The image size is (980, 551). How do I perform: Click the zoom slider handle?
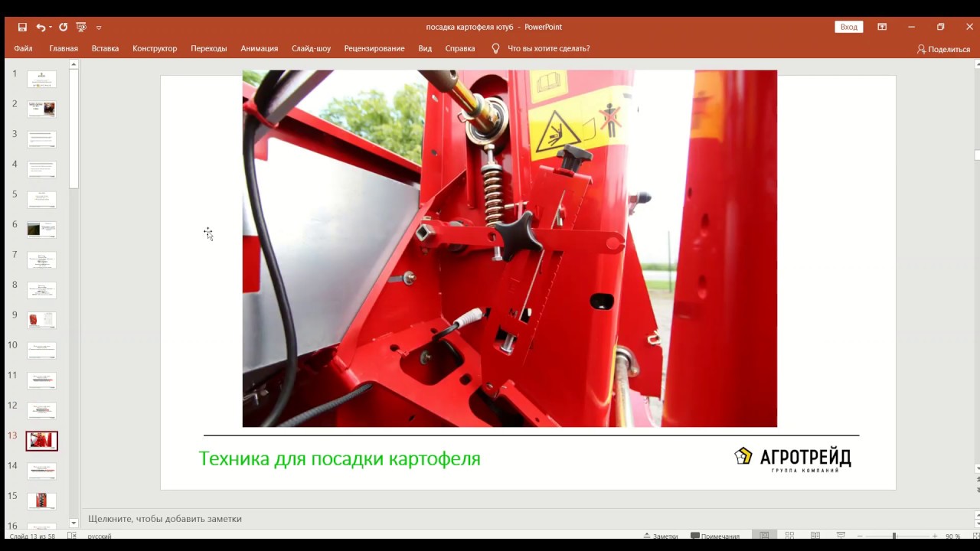pos(894,536)
